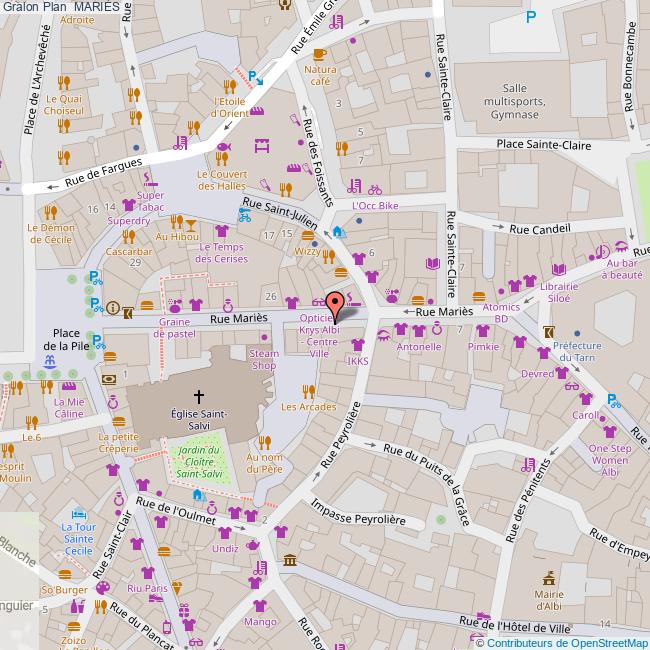
Task: Click the Super Tabac smoking icon
Action: coord(149,180)
